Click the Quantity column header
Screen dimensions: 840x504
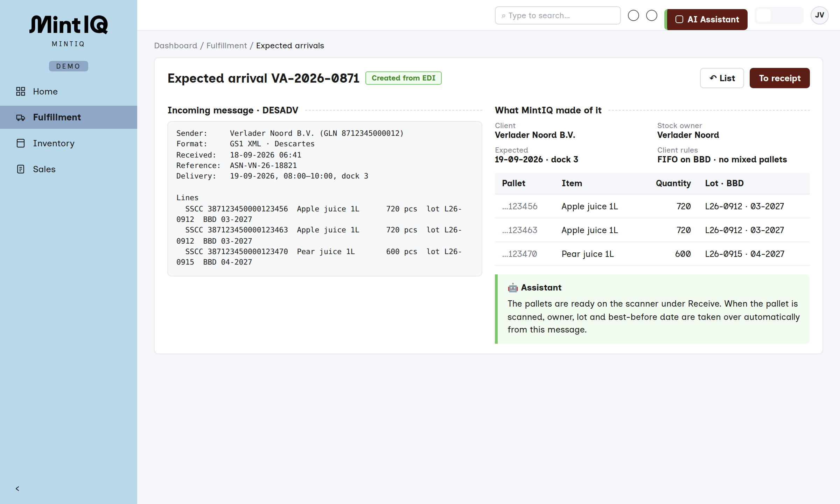(673, 183)
